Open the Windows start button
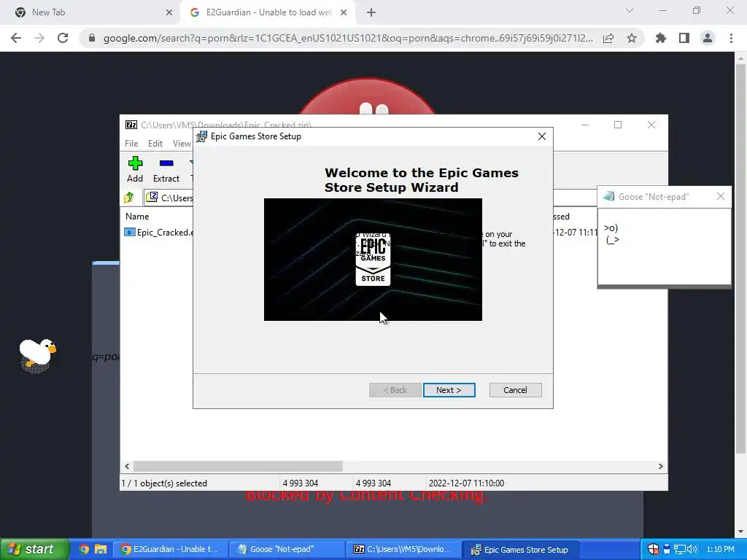 pyautogui.click(x=34, y=549)
